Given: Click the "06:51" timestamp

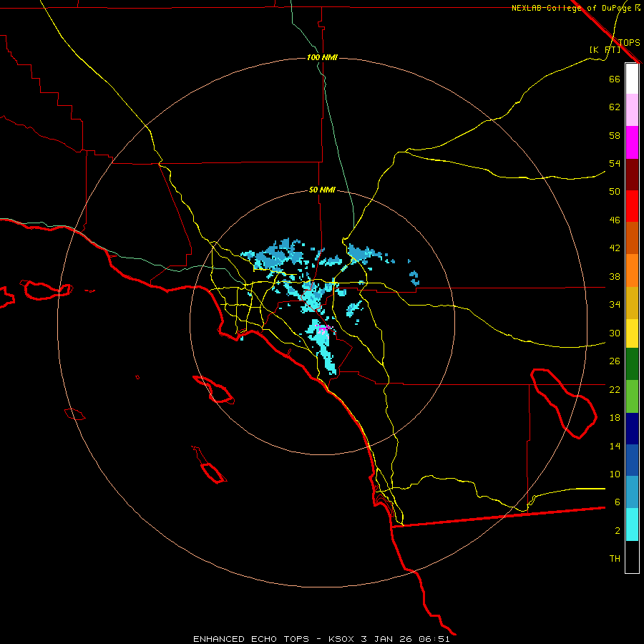Looking at the screenshot, I should tap(434, 639).
